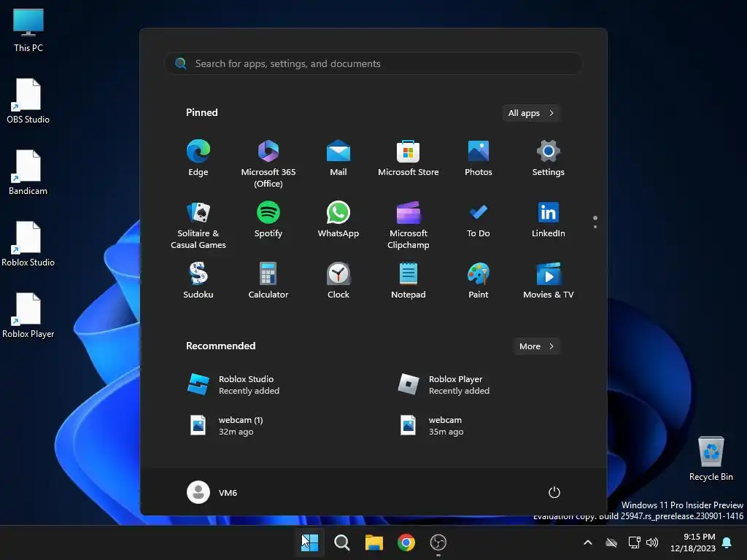The width and height of the screenshot is (747, 560).
Task: Open the To Do app
Action: (479, 219)
